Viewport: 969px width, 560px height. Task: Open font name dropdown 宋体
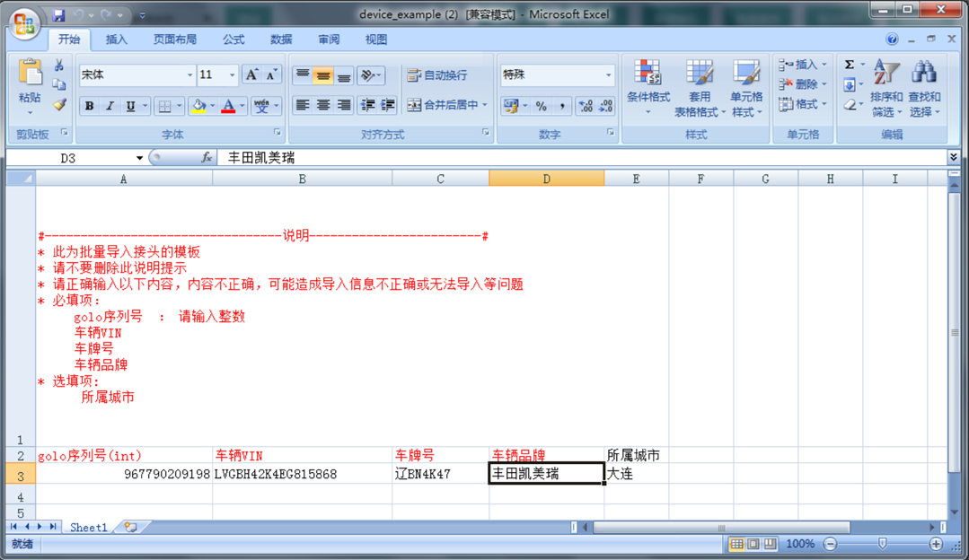pyautogui.click(x=189, y=75)
